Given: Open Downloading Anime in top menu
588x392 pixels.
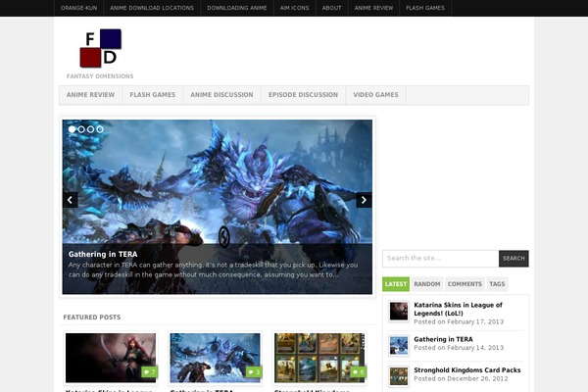Looking at the screenshot, I should pos(237,8).
